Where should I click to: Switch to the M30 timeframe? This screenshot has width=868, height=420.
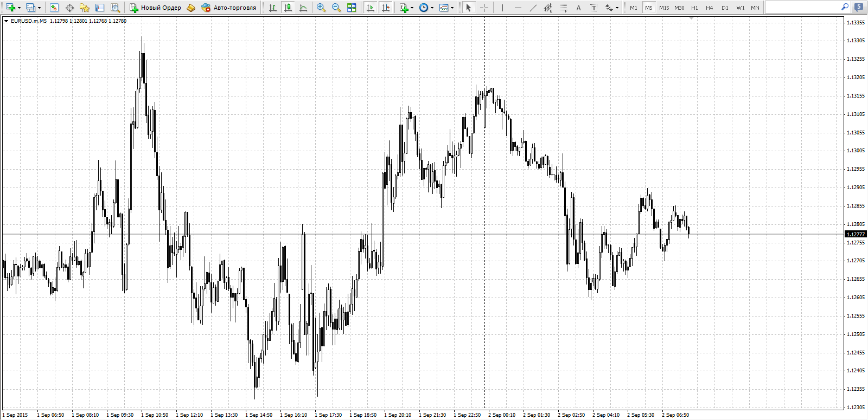pos(679,8)
